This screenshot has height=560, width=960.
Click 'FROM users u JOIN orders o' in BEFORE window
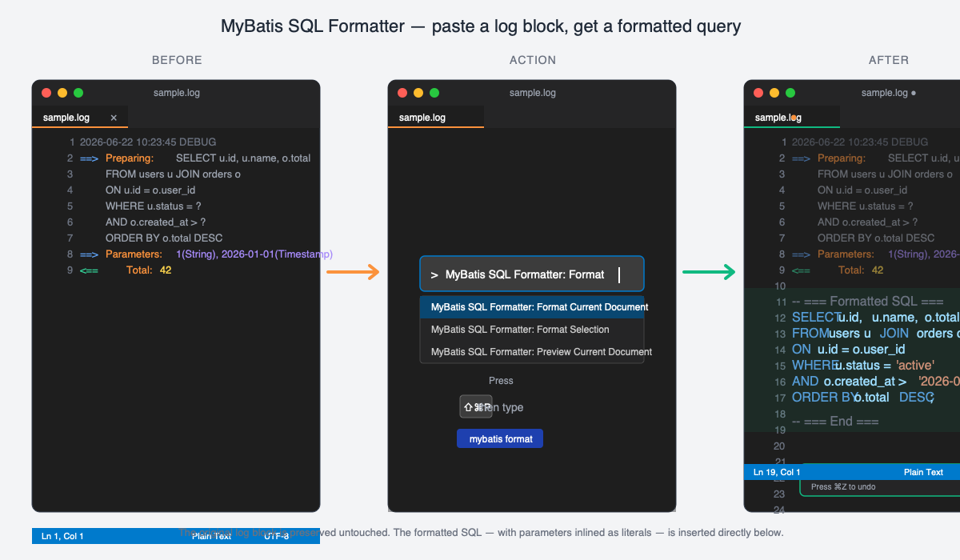pyautogui.click(x=173, y=174)
